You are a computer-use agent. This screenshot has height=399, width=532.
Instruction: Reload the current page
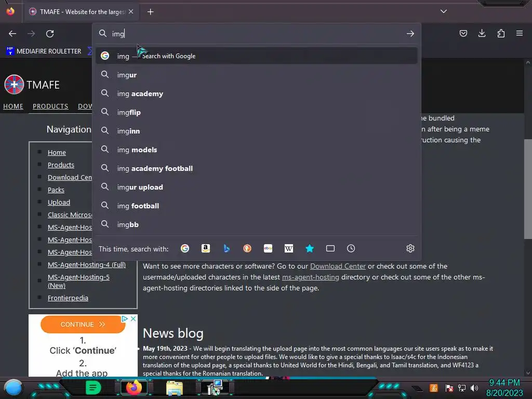(x=50, y=34)
